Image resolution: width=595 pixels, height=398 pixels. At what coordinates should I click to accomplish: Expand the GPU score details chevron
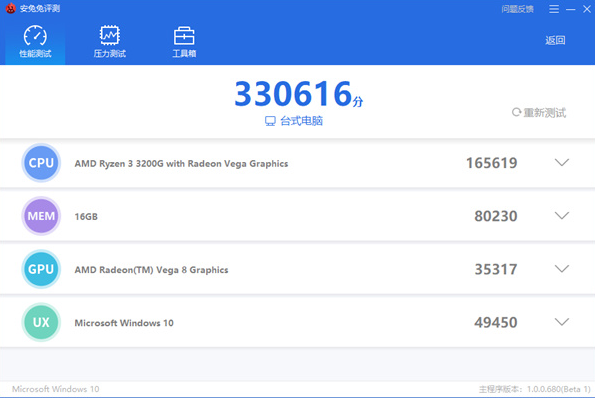562,269
